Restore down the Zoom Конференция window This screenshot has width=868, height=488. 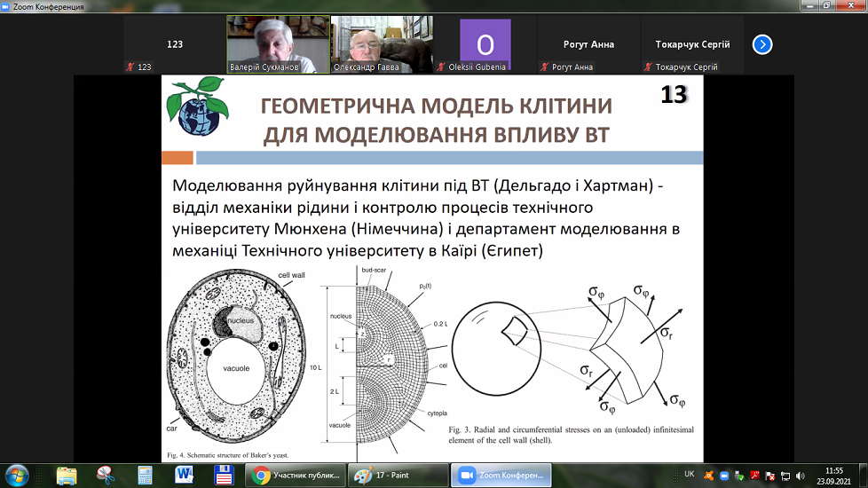point(826,5)
